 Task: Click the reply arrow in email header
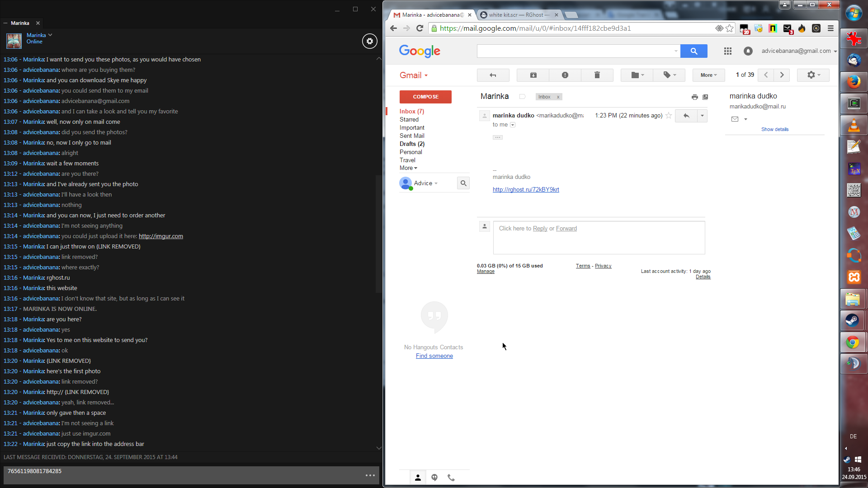pos(686,116)
